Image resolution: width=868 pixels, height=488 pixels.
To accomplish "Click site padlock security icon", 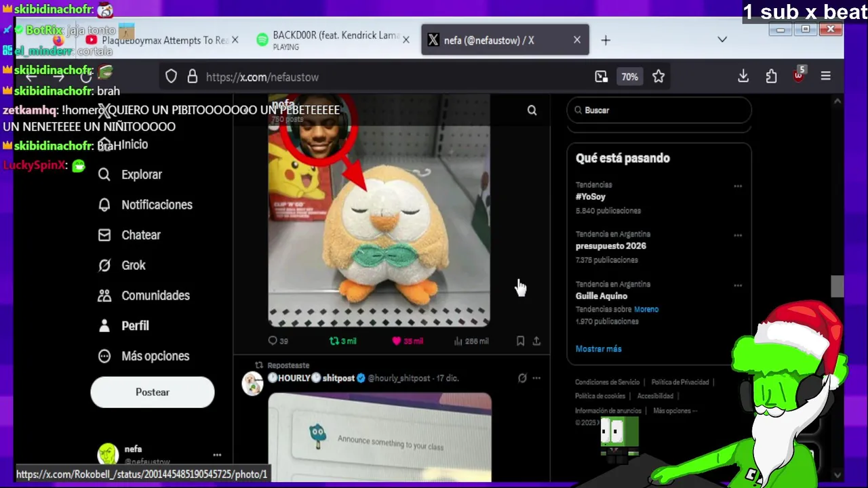I will pyautogui.click(x=193, y=77).
